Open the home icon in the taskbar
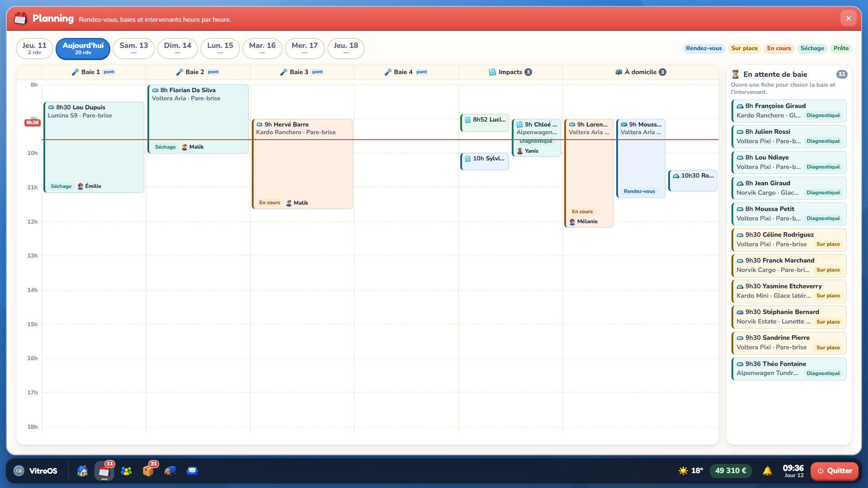 [82, 471]
